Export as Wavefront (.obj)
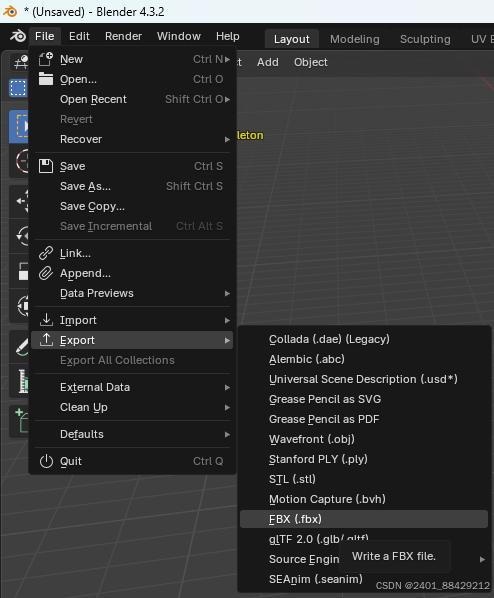The image size is (494, 598). point(364,439)
